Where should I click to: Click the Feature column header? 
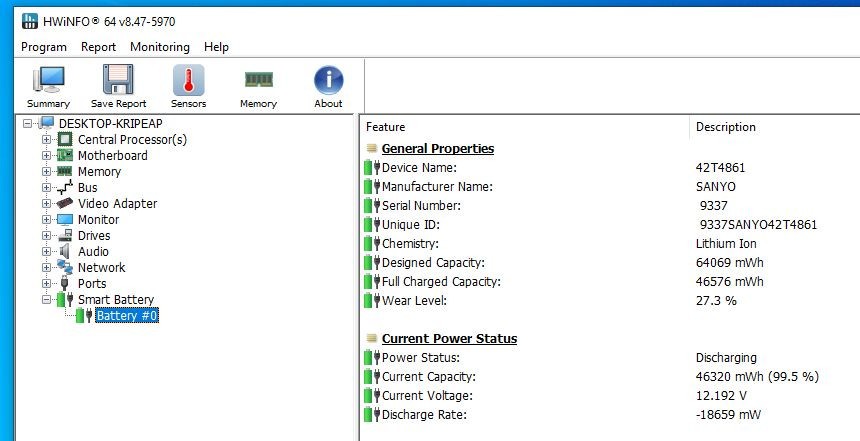point(386,127)
